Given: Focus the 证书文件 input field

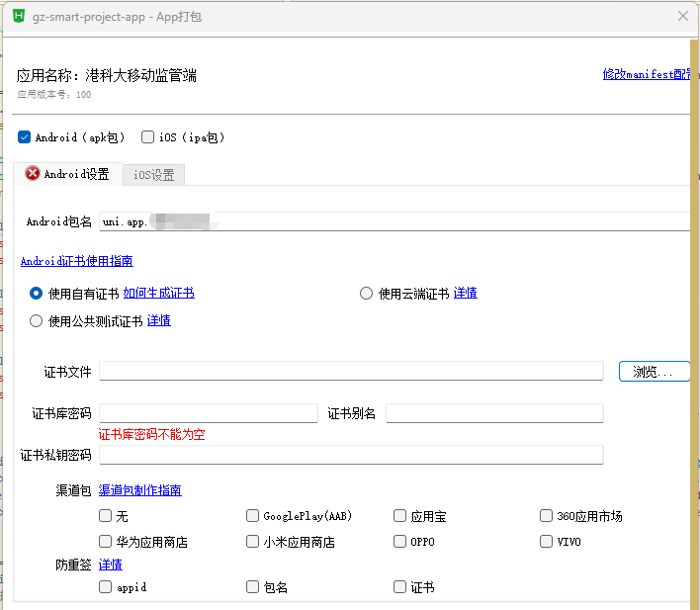Looking at the screenshot, I should click(x=351, y=372).
